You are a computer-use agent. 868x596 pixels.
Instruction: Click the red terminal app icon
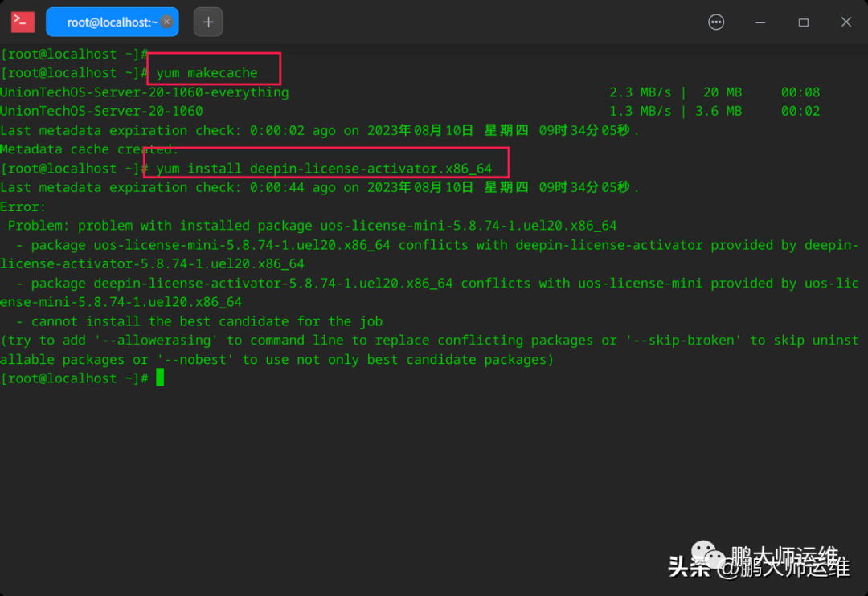[23, 22]
